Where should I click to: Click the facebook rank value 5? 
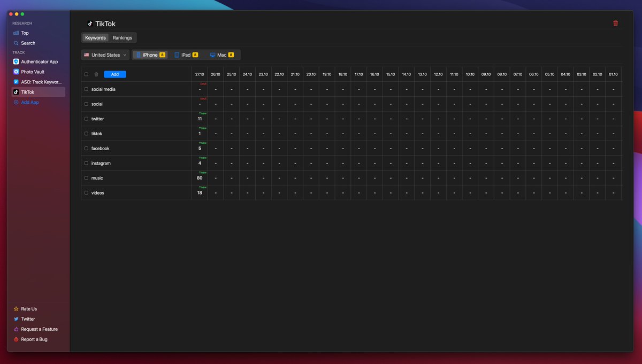pyautogui.click(x=200, y=149)
